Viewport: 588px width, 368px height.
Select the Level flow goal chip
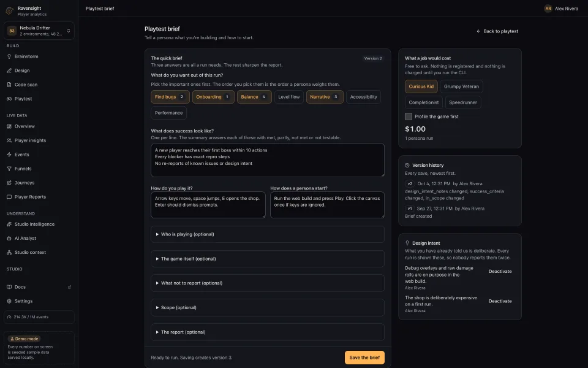pyautogui.click(x=288, y=97)
